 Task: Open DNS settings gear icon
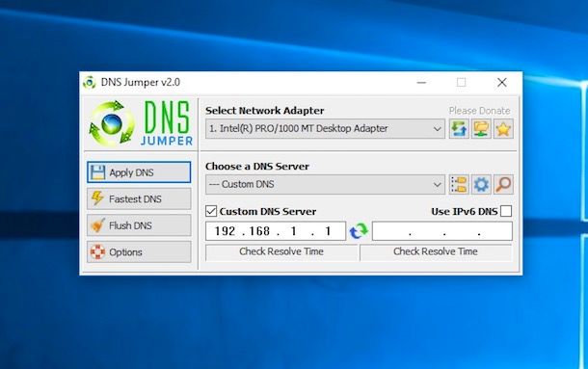[481, 185]
